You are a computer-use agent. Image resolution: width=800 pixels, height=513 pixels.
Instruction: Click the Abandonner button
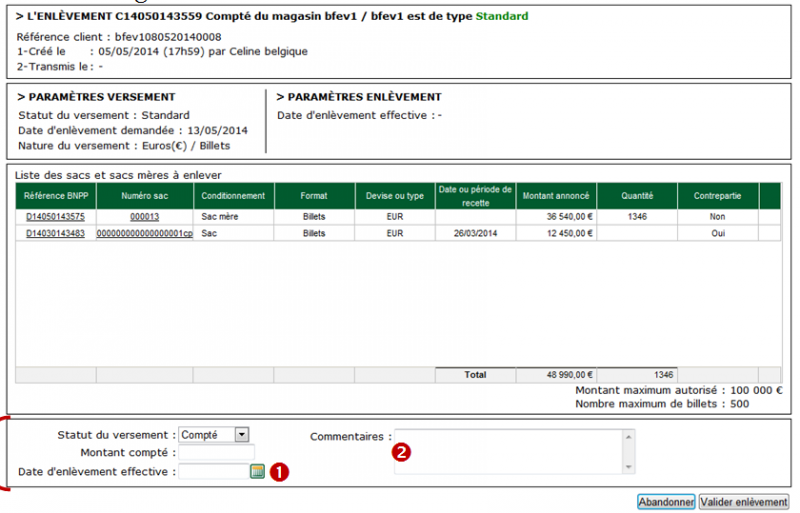click(666, 502)
